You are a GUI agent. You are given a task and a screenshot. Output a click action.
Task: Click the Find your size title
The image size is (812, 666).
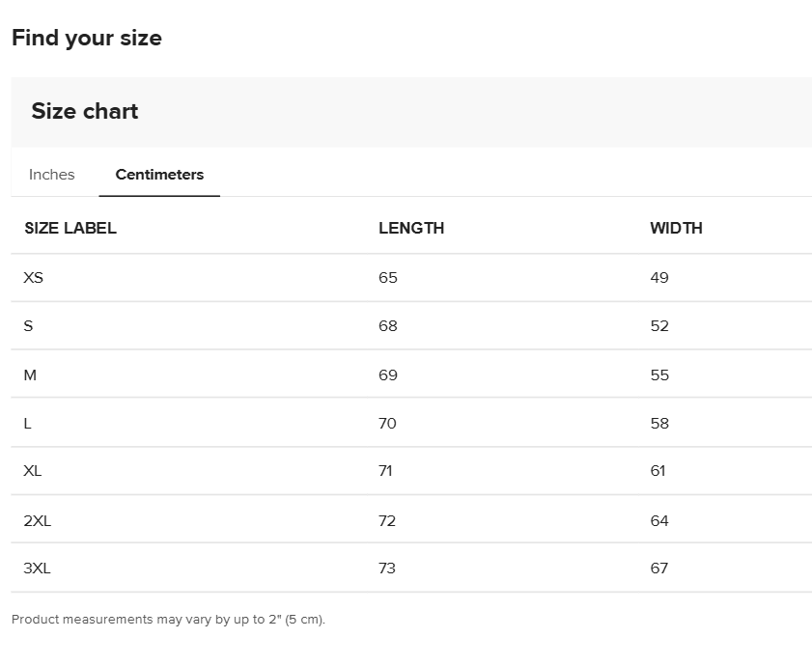87,38
